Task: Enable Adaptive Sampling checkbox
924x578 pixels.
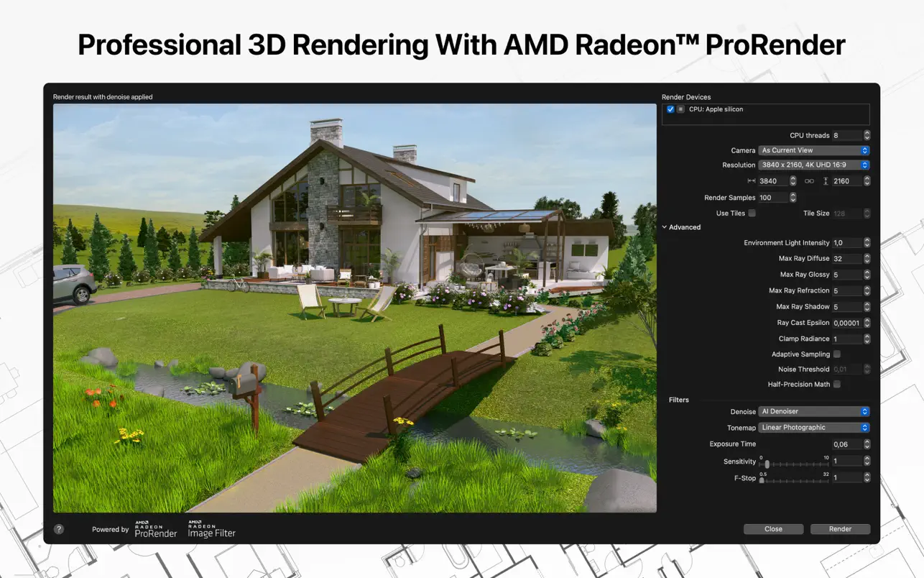Action: (836, 354)
